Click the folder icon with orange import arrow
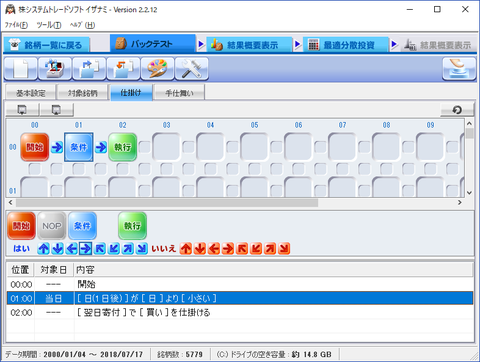Image resolution: width=480 pixels, height=362 pixels. 123,69
